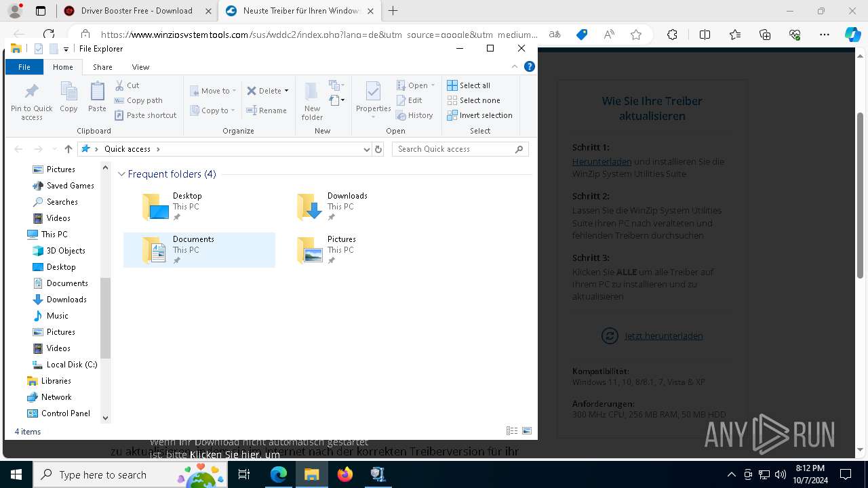Image resolution: width=868 pixels, height=488 pixels.
Task: Open the Windows Start menu
Action: (16, 474)
